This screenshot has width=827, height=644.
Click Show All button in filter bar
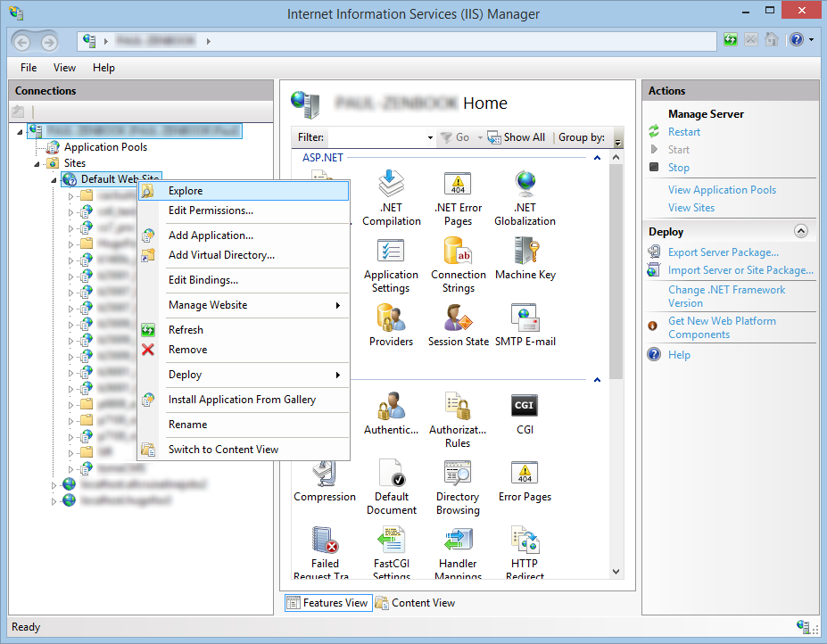516,137
